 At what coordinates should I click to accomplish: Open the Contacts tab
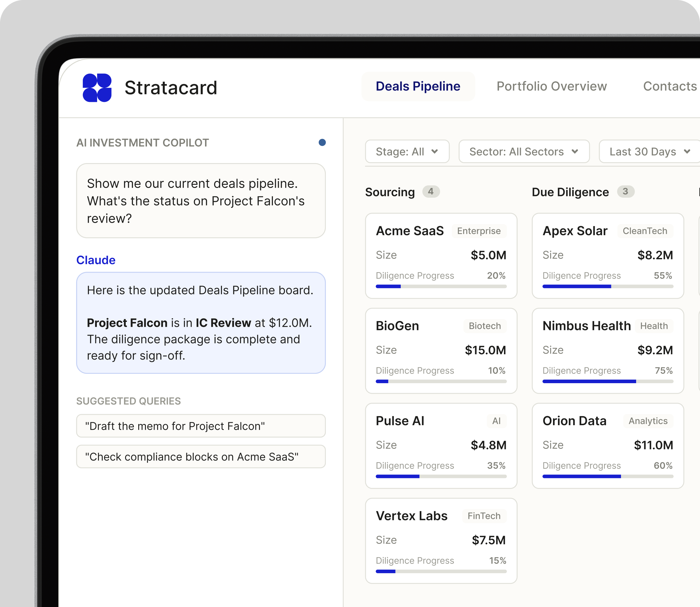[670, 86]
